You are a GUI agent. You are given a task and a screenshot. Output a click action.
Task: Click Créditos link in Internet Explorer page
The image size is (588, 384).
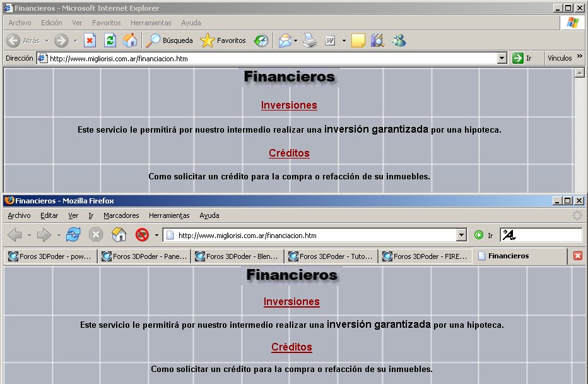pyautogui.click(x=289, y=153)
